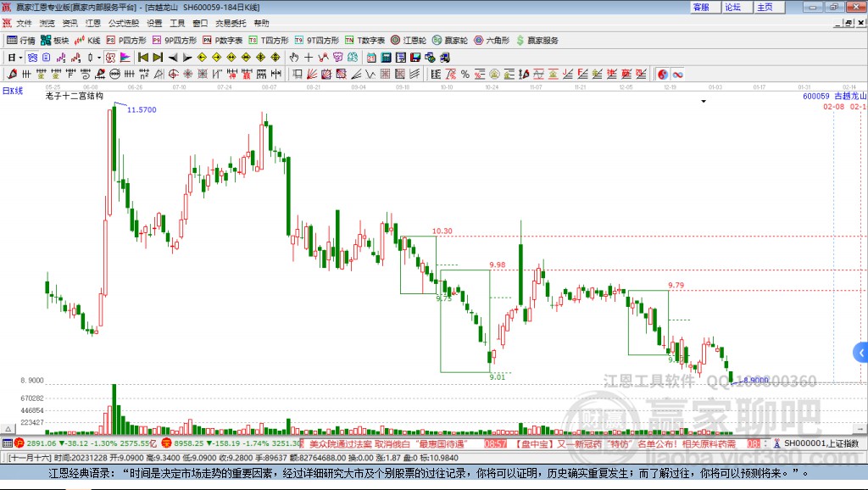This screenshot has height=490, width=868.
Task: Click the 论坛 forum button
Action: click(x=737, y=7)
